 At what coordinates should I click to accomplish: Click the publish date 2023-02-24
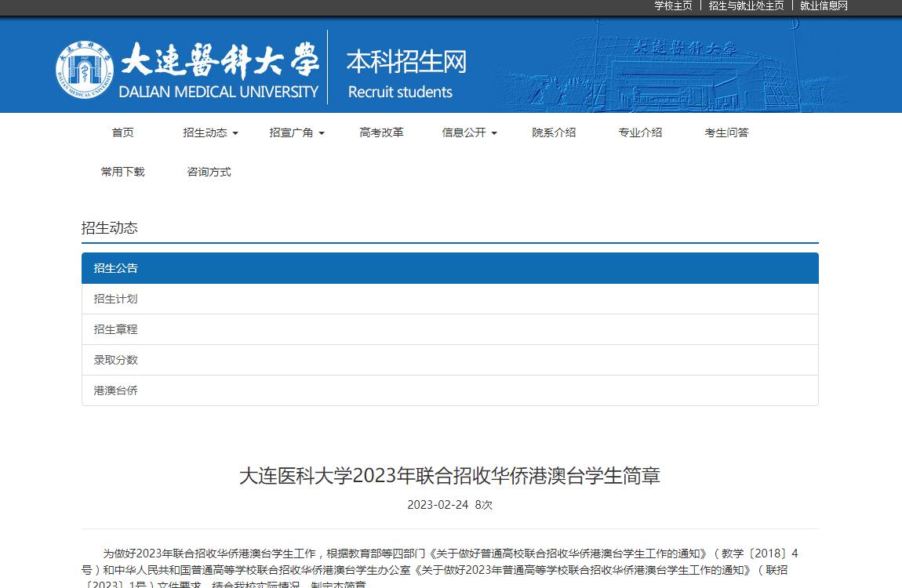click(438, 505)
